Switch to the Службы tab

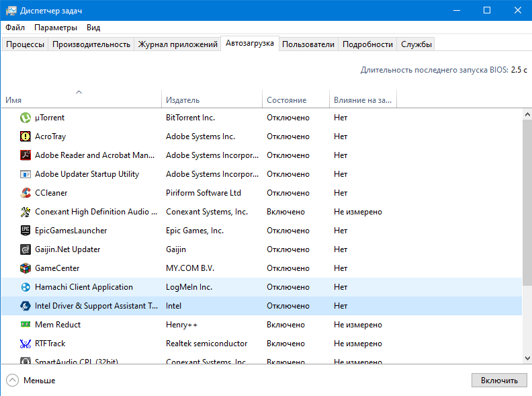click(x=416, y=44)
